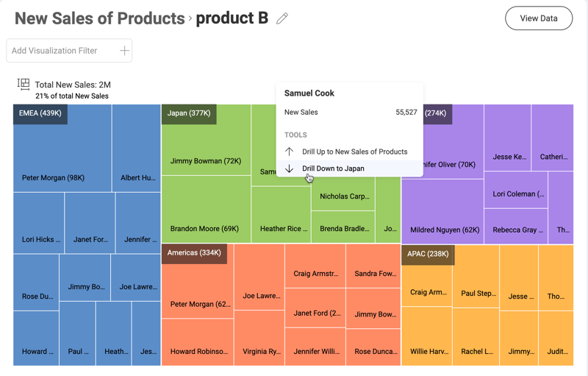The height and width of the screenshot is (376, 588).
Task: Click the down arrow Drill Down icon
Action: [x=290, y=169]
